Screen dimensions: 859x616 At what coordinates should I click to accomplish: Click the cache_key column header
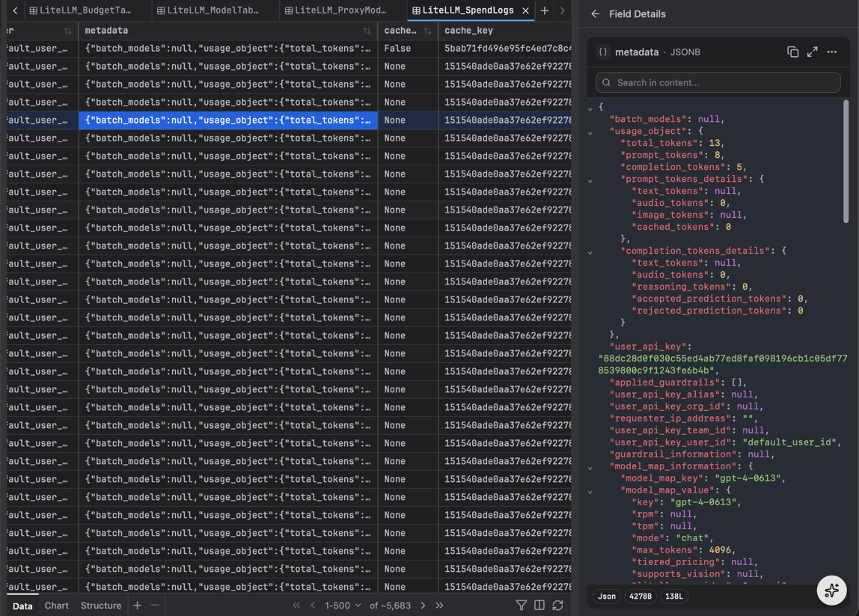(504, 31)
